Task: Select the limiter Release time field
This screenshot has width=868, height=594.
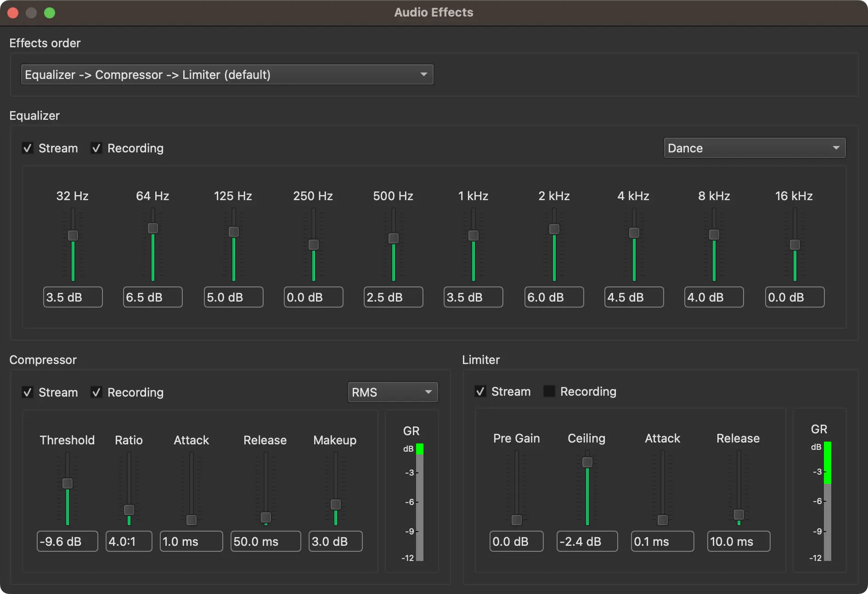Action: coord(738,541)
